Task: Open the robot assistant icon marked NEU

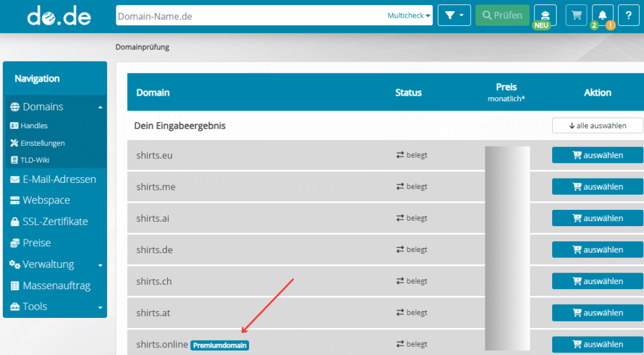Action: pyautogui.click(x=545, y=15)
